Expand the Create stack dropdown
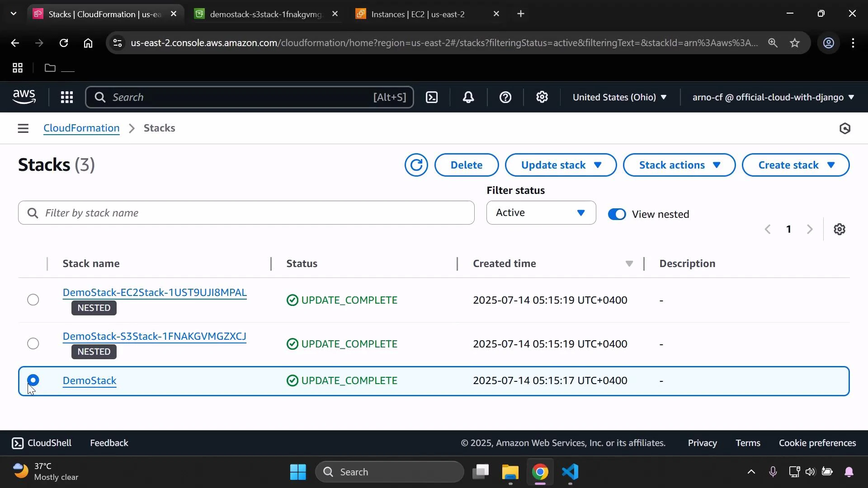The image size is (868, 488). [795, 165]
